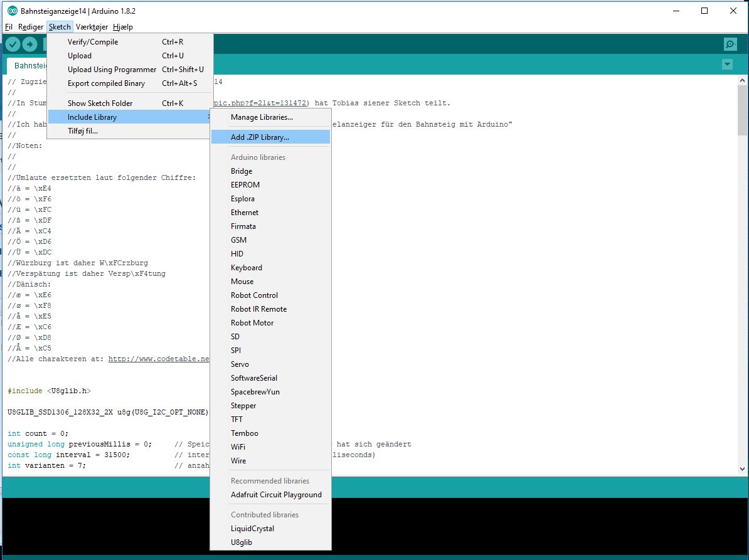Include the Bridge library
The height and width of the screenshot is (560, 749).
(270, 171)
